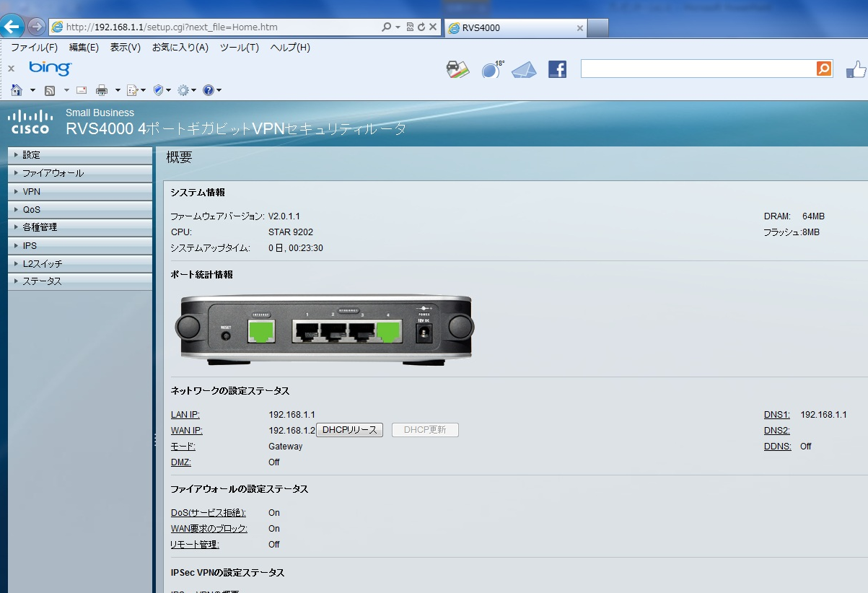The width and height of the screenshot is (868, 593).
Task: Expand the ファイアウォール sidebar section
Action: point(80,173)
